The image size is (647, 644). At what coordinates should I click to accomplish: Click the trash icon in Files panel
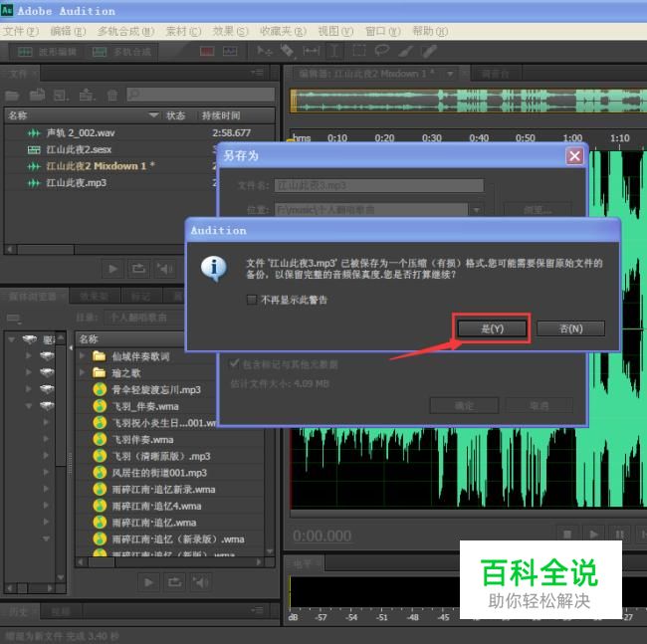pyautogui.click(x=112, y=96)
